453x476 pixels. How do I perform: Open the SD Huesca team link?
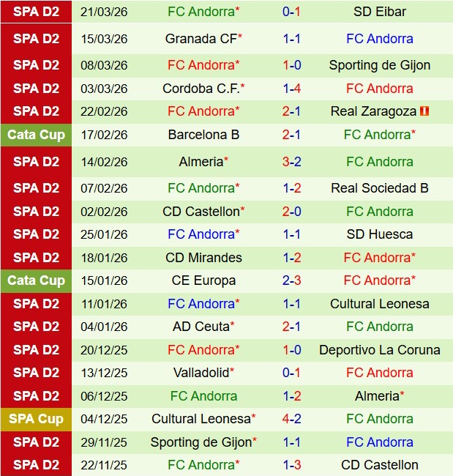coord(379,234)
